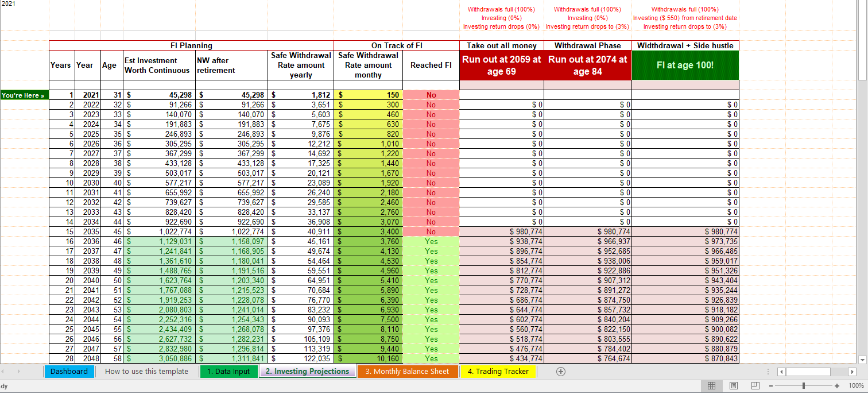Open the 'How to use this template' tab
The image size is (868, 394).
tap(146, 372)
